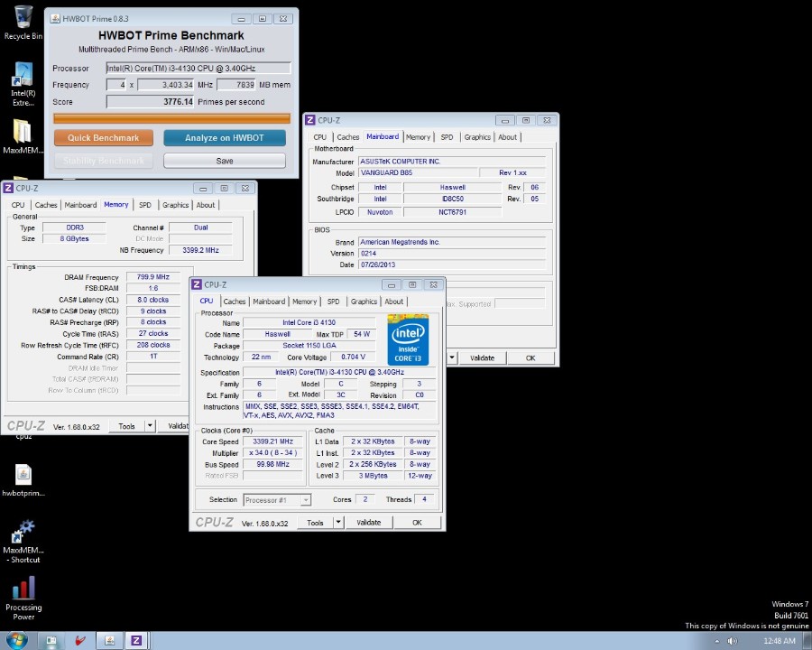Switch to SPD tab in CPU window
The height and width of the screenshot is (650, 812).
(x=334, y=302)
